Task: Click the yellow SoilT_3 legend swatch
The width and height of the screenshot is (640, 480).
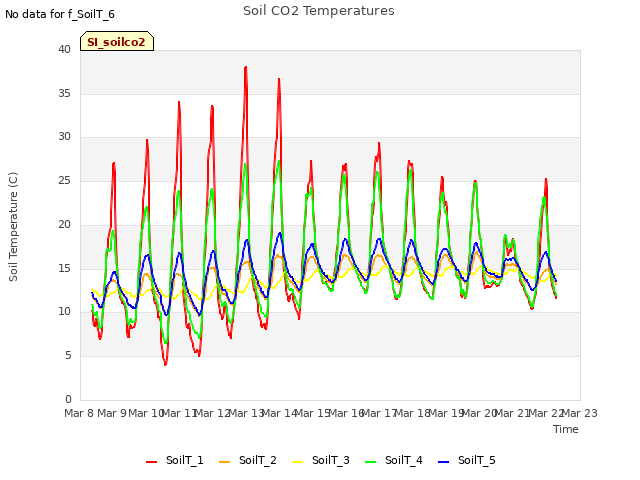Action: [x=298, y=462]
